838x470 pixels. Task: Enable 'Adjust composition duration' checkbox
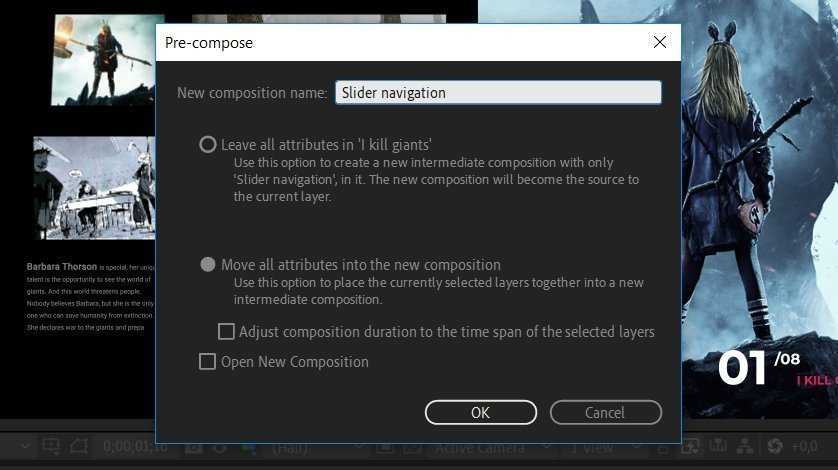pyautogui.click(x=227, y=332)
